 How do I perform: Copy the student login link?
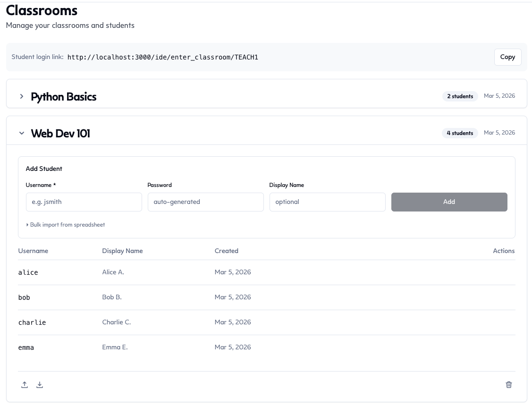point(507,57)
